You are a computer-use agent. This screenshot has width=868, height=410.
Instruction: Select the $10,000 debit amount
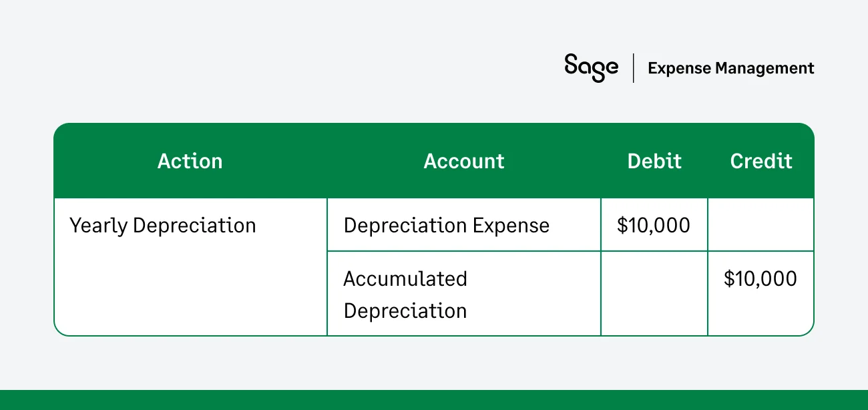click(x=654, y=226)
